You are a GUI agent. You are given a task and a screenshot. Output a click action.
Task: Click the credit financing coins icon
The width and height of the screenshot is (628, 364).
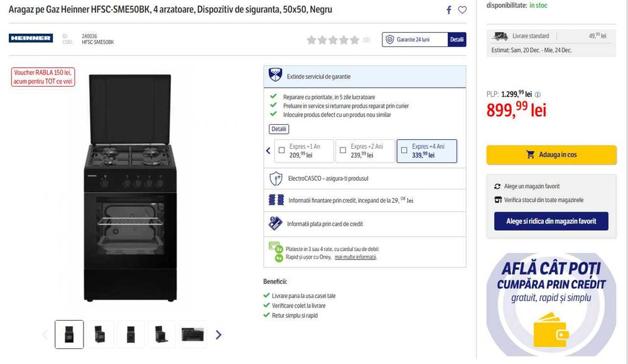pos(276,200)
